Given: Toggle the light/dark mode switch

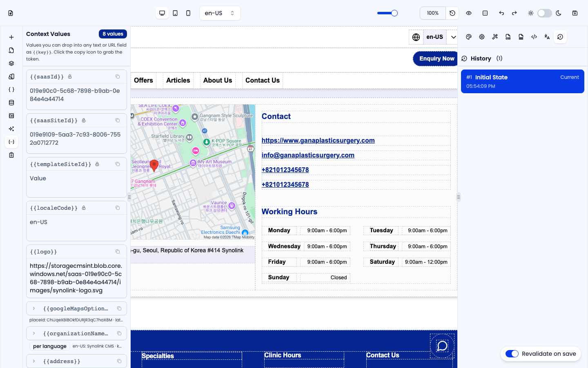Looking at the screenshot, I should coord(545,13).
